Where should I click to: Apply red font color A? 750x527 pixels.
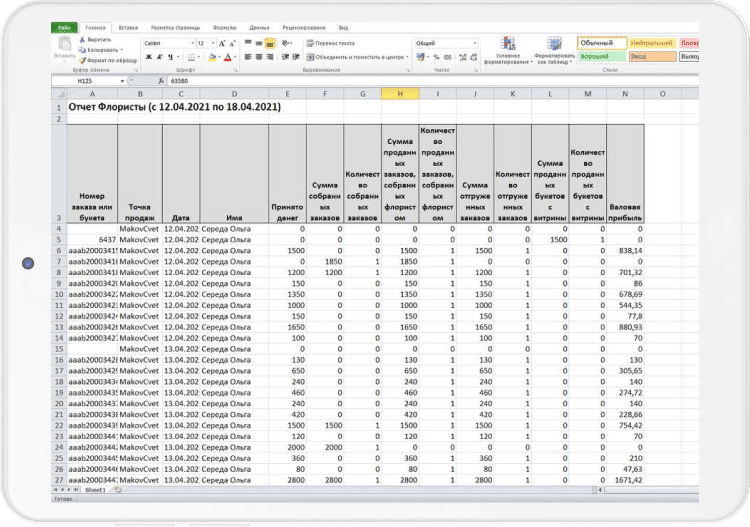228,57
